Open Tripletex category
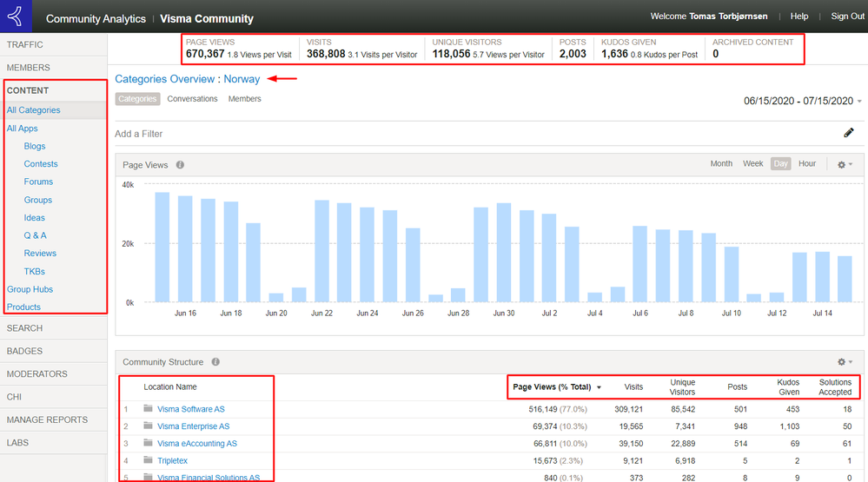This screenshot has height=482, width=868. 172,460
